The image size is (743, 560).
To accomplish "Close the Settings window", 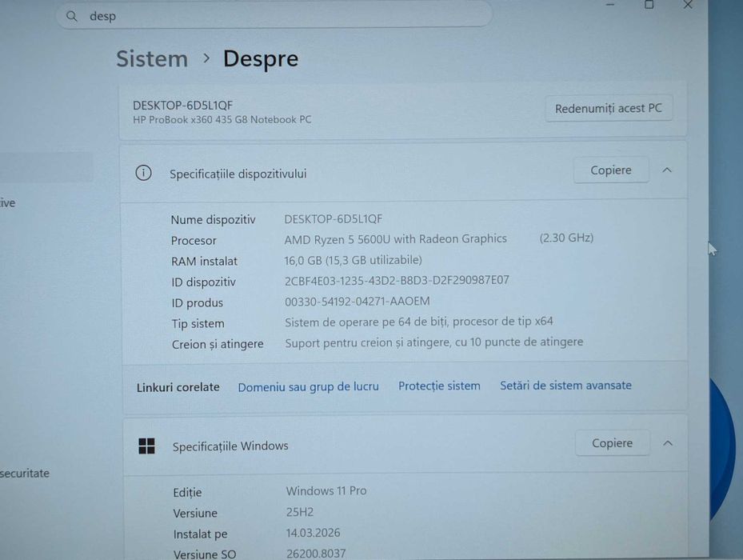I will click(x=688, y=5).
